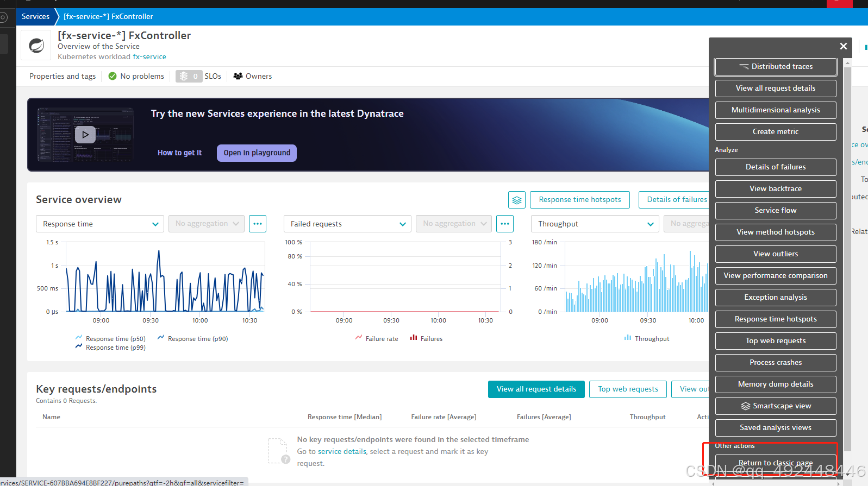Screen dimensions: 868x486
Task: Click the layers icon button in Service overview
Action: (x=517, y=200)
